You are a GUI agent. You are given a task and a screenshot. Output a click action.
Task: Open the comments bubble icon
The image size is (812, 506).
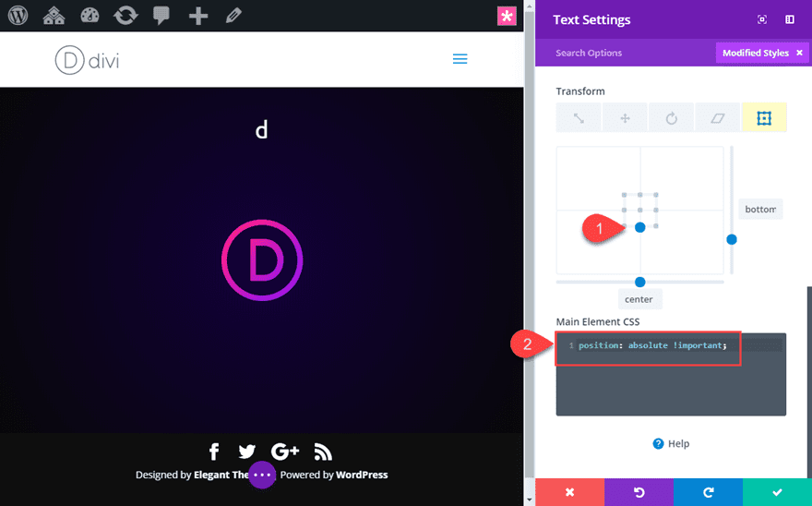point(161,16)
